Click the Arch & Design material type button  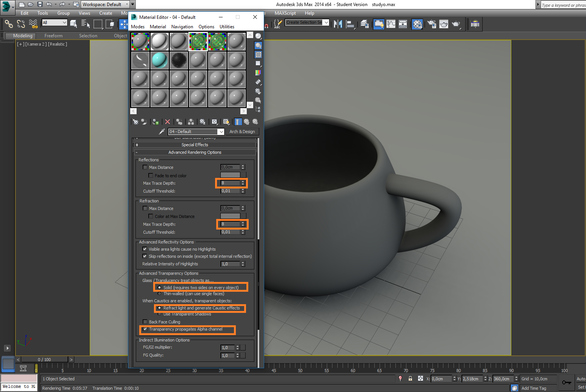(242, 132)
